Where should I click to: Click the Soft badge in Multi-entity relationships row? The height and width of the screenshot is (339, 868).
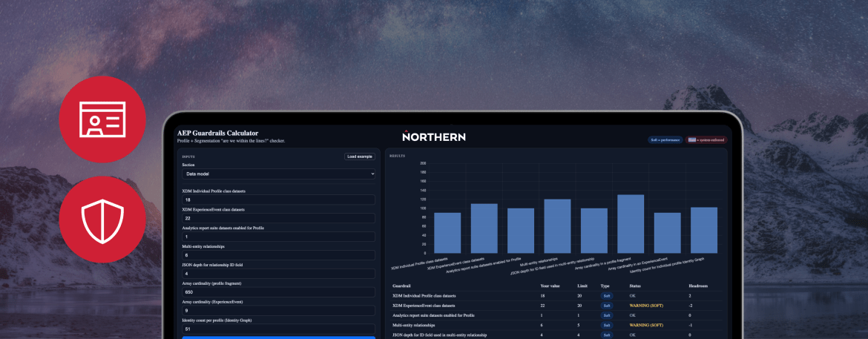tap(607, 325)
